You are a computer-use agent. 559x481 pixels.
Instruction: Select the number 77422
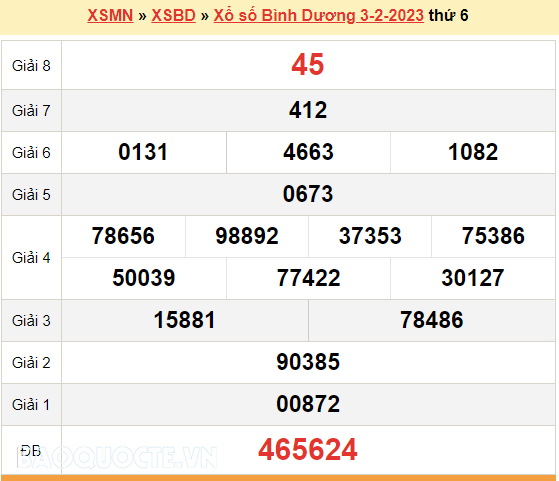[309, 278]
